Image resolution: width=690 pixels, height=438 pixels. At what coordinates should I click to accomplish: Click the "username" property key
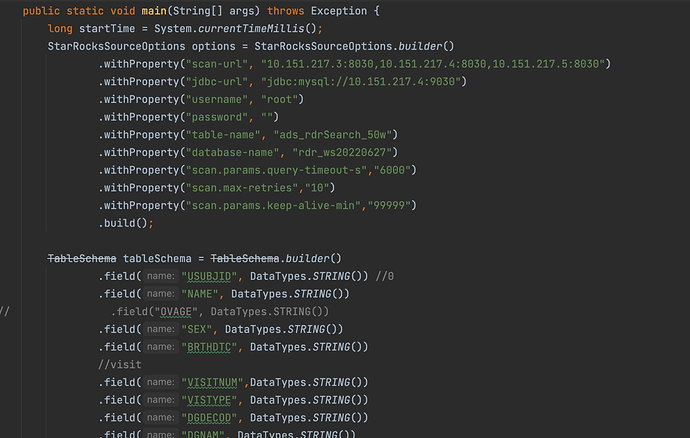pyautogui.click(x=217, y=99)
